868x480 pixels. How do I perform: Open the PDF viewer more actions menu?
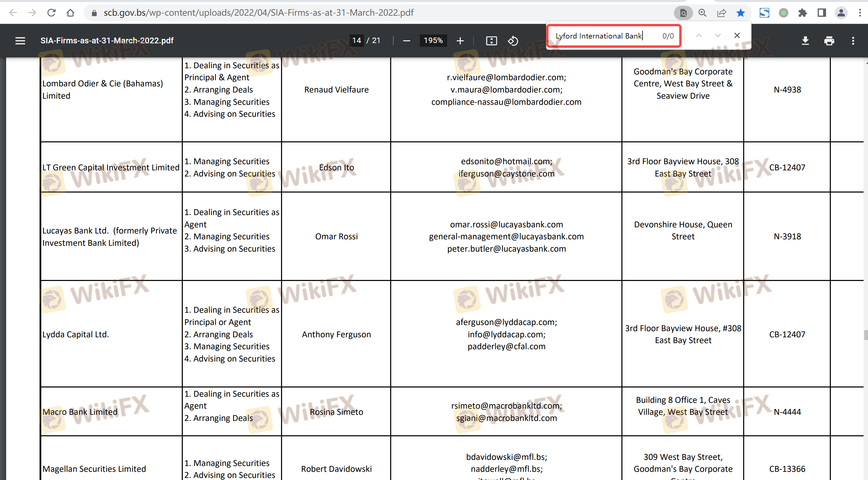pos(853,41)
